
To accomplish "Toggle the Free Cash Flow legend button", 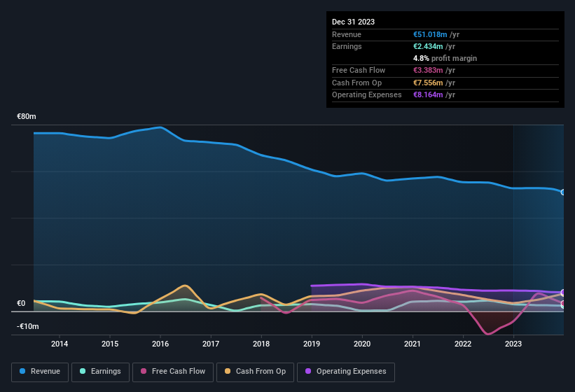I will tap(173, 372).
